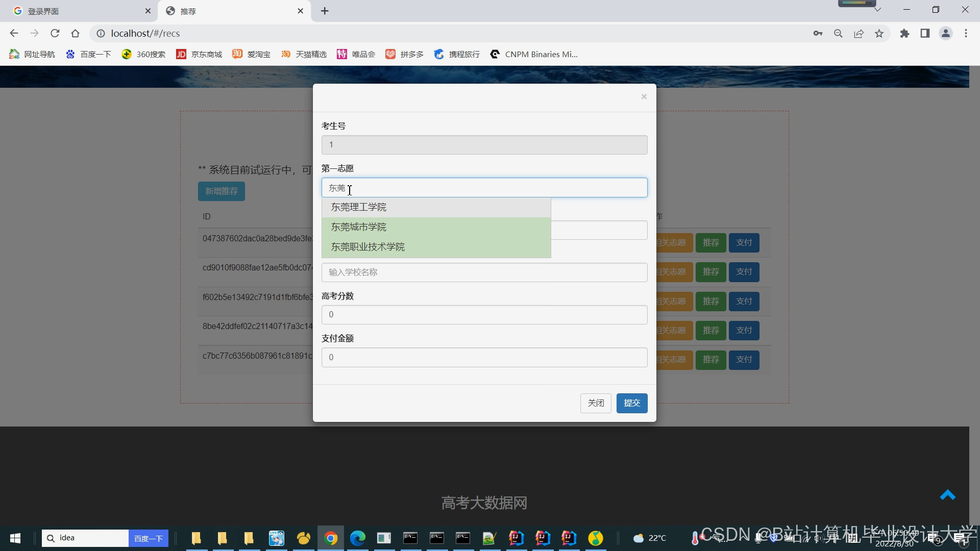
Task: Click the share page icon
Action: point(859,34)
